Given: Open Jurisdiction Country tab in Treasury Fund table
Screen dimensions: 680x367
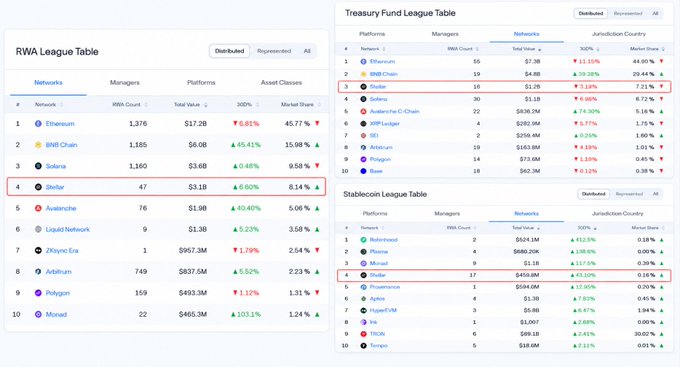Looking at the screenshot, I should tap(619, 34).
